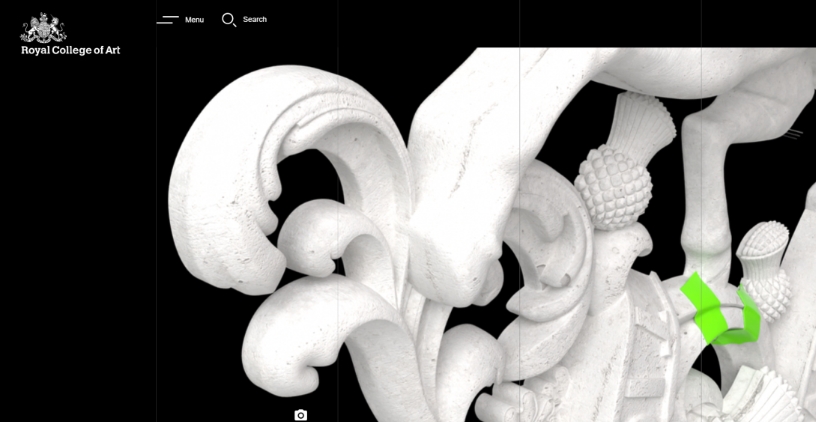This screenshot has height=422, width=816.
Task: Click the Search text label
Action: (x=255, y=19)
